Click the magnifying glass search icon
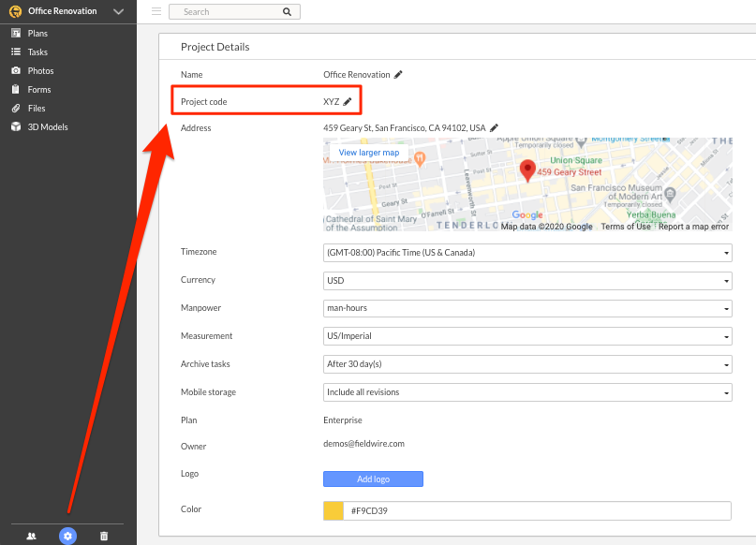Image resolution: width=756 pixels, height=545 pixels. (287, 11)
